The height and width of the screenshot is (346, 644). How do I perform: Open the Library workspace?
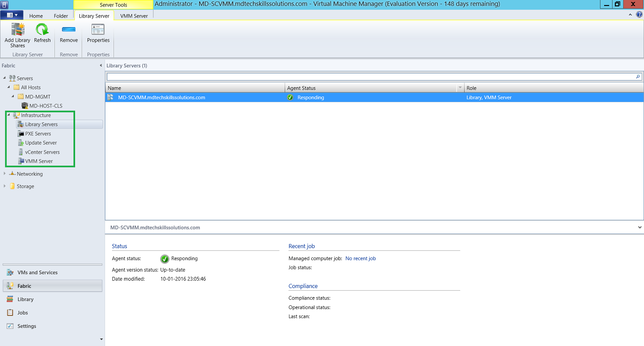pyautogui.click(x=26, y=299)
